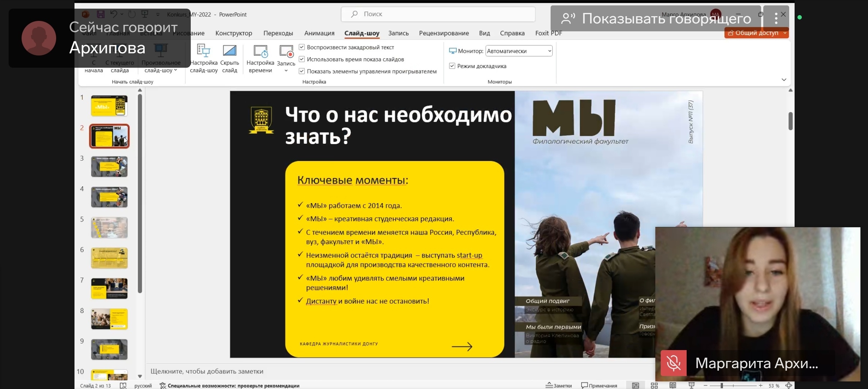Select slide 6 thumbnail
The width and height of the screenshot is (868, 389).
point(109,258)
